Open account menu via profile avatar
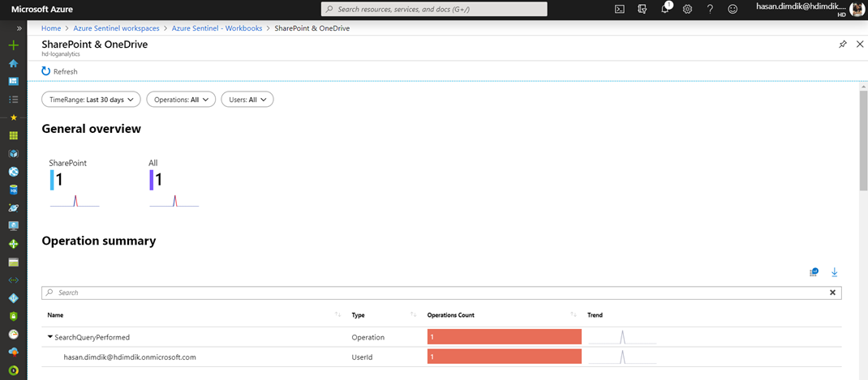This screenshot has width=868, height=380. coord(857,10)
